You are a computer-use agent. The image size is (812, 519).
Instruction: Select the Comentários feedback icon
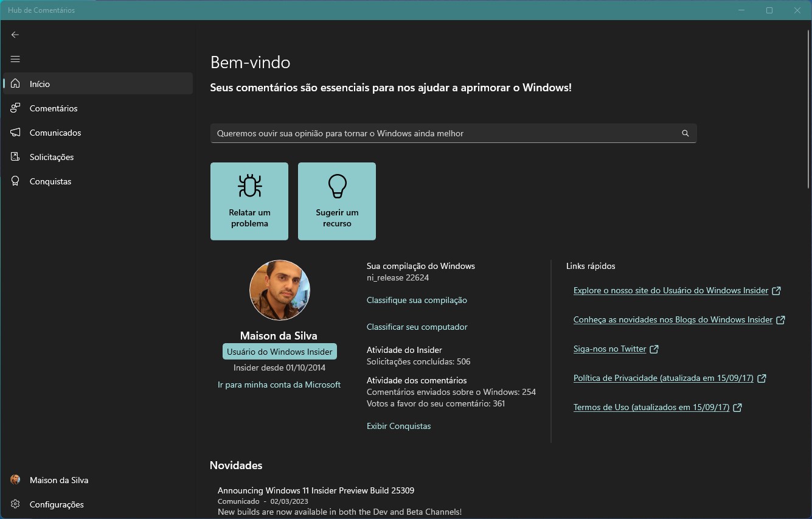point(15,108)
